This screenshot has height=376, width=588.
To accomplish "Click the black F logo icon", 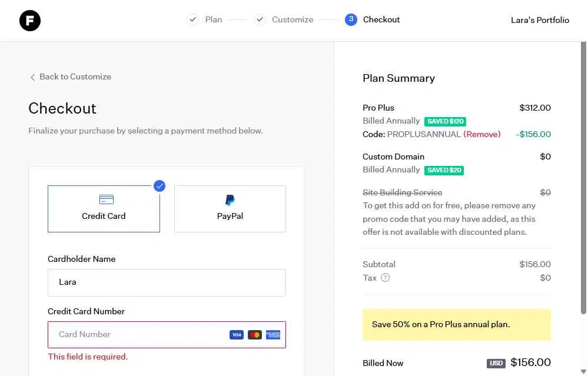I will tap(29, 20).
